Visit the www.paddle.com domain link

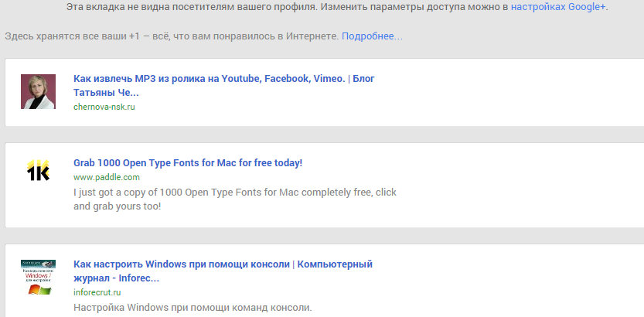pos(107,177)
